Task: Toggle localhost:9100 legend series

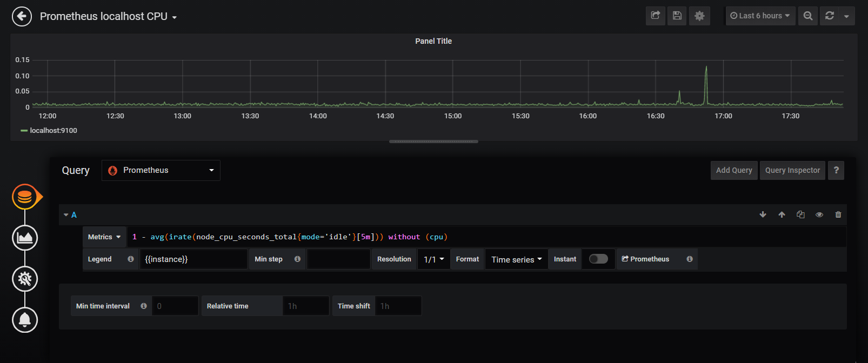Action: click(54, 130)
